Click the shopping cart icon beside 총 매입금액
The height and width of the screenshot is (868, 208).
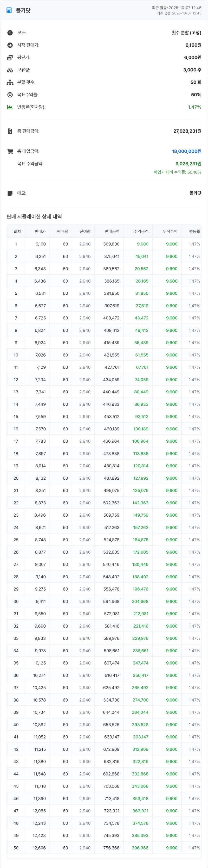tap(10, 151)
